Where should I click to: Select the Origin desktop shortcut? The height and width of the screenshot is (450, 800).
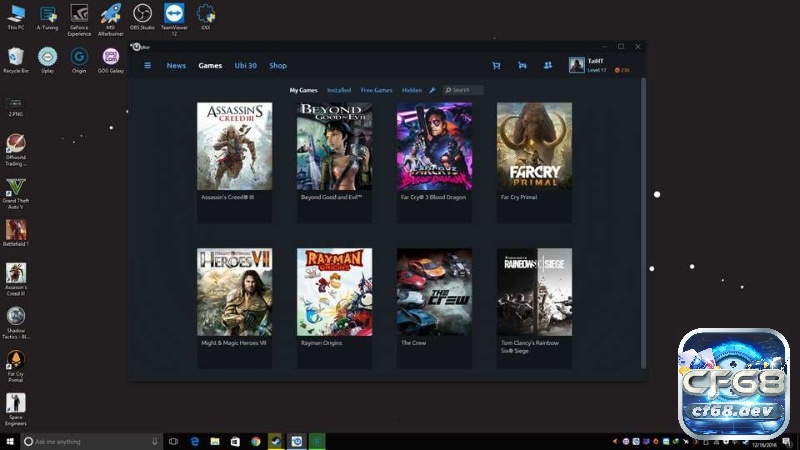[x=79, y=60]
